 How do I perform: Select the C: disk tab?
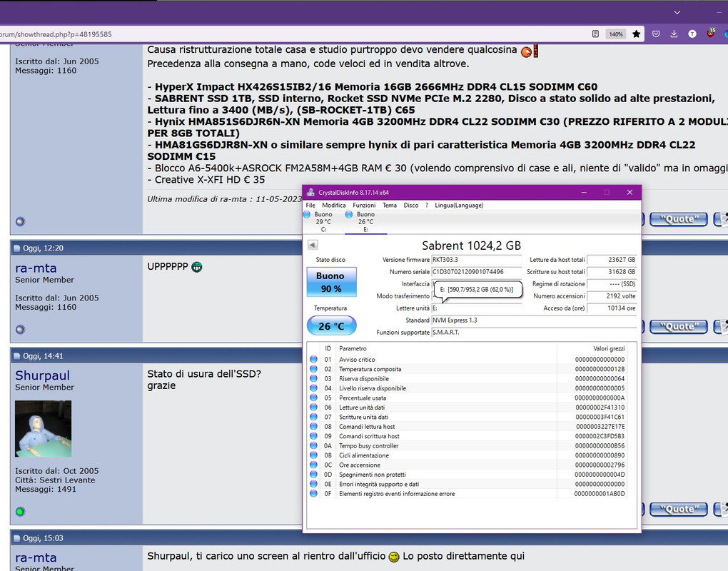click(x=323, y=222)
